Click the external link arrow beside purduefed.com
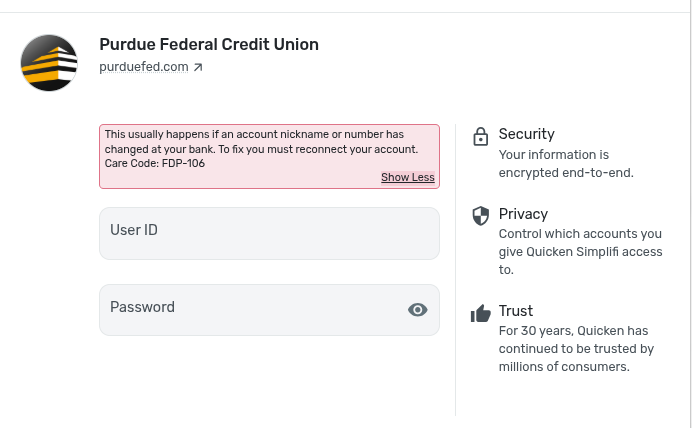692x428 pixels. (198, 68)
